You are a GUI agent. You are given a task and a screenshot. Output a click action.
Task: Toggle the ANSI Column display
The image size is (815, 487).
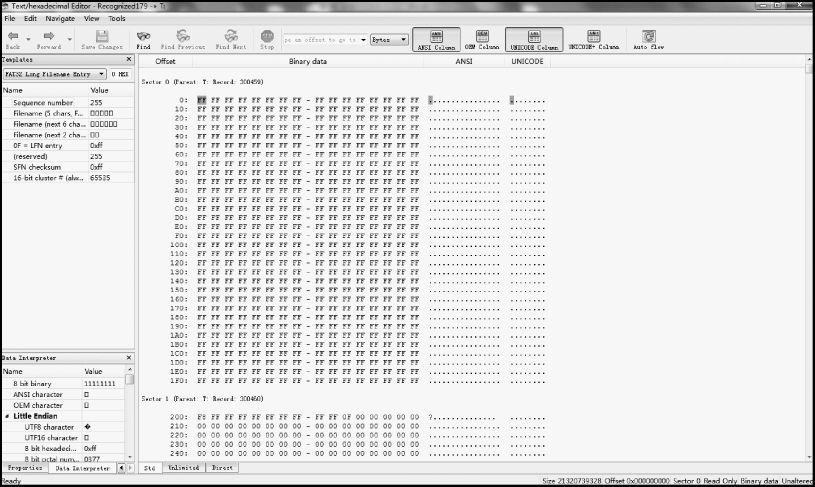pos(437,40)
